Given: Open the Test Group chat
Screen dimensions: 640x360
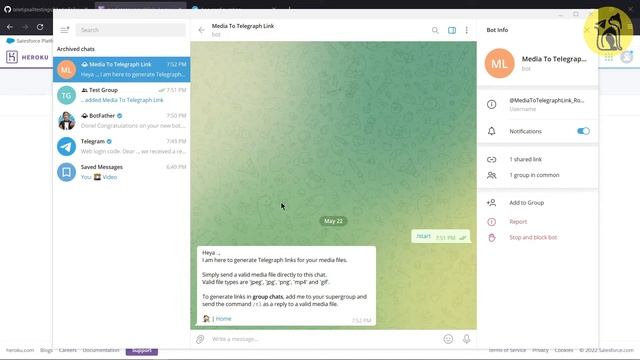Looking at the screenshot, I should click(x=122, y=95).
